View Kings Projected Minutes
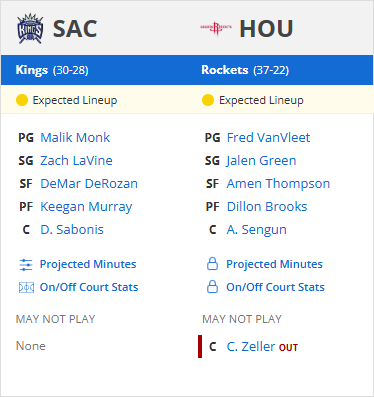This screenshot has width=374, height=397. point(88,264)
